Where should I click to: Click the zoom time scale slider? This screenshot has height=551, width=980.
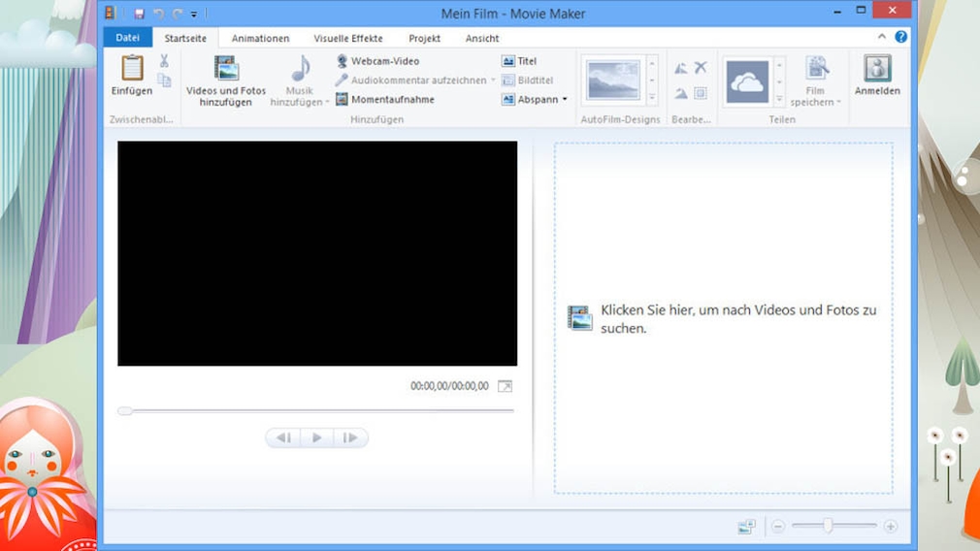828,526
